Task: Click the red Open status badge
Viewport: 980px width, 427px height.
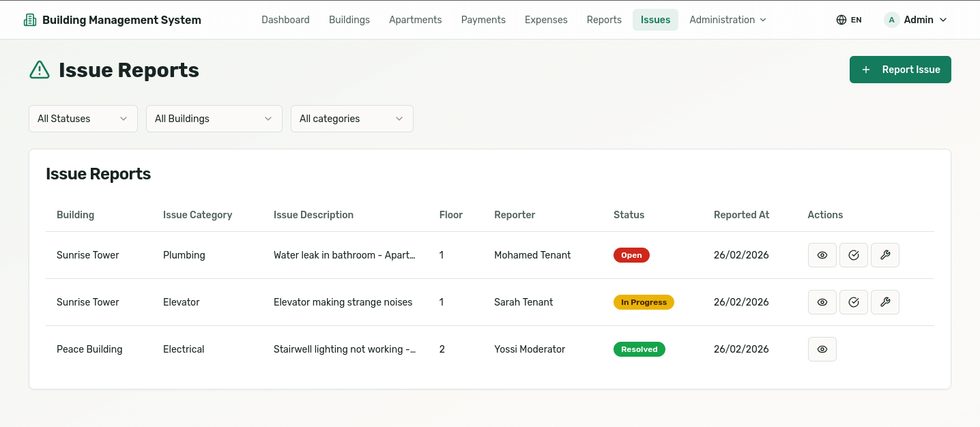Action: [x=631, y=255]
